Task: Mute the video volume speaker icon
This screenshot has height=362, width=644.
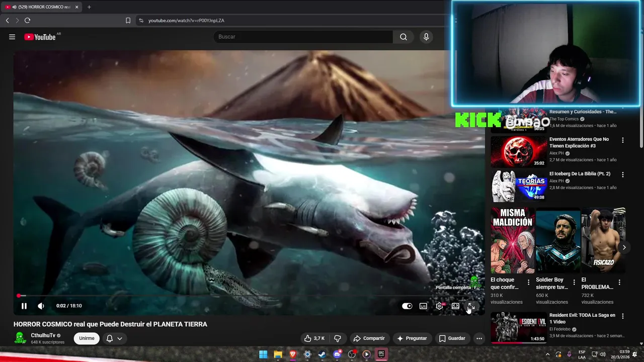Action: [x=41, y=306]
